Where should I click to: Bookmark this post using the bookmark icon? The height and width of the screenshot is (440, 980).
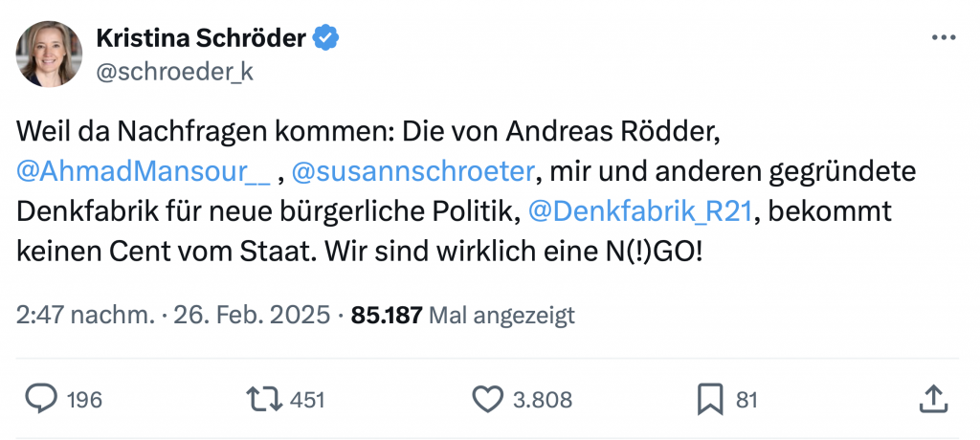click(x=709, y=399)
